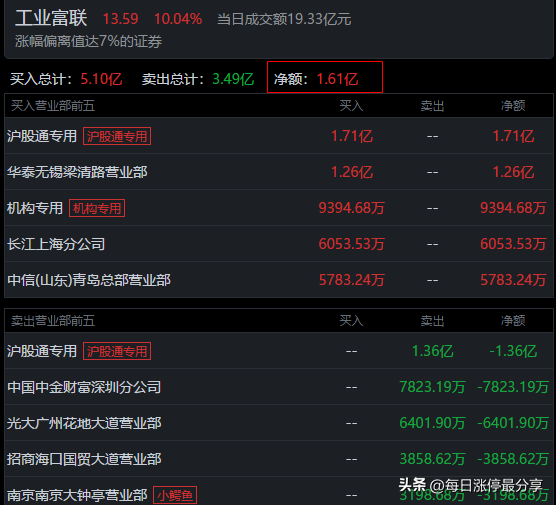Image resolution: width=556 pixels, height=505 pixels.
Task: Click the 买入总计 5.10亿 value
Action: point(101,79)
